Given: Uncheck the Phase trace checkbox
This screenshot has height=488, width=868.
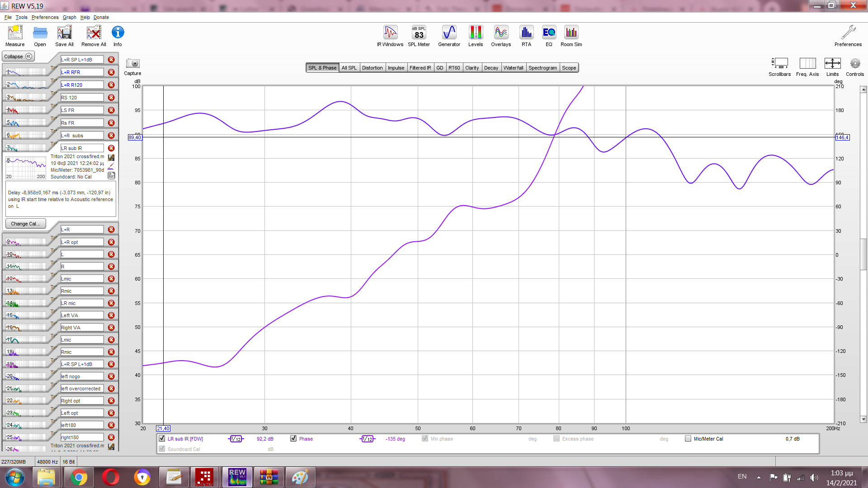Looking at the screenshot, I should 293,438.
